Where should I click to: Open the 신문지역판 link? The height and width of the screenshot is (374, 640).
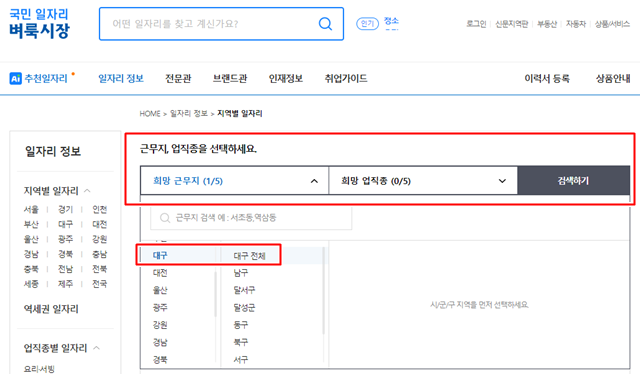click(x=511, y=24)
